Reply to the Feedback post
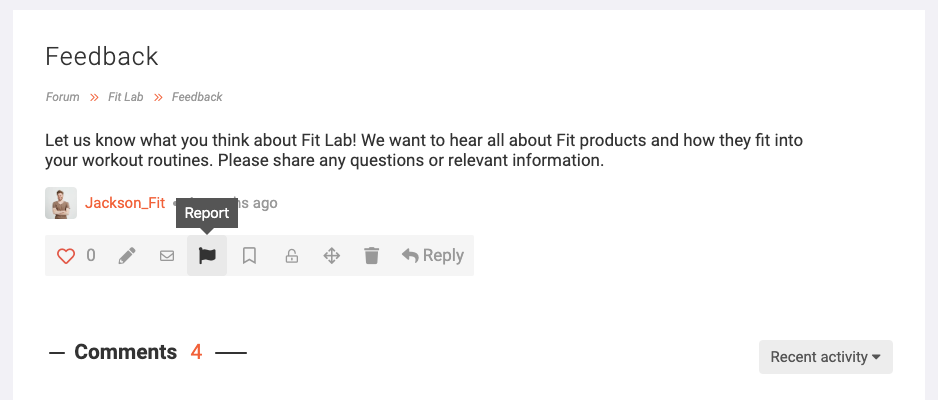Viewport: 938px width, 400px height. tap(433, 256)
